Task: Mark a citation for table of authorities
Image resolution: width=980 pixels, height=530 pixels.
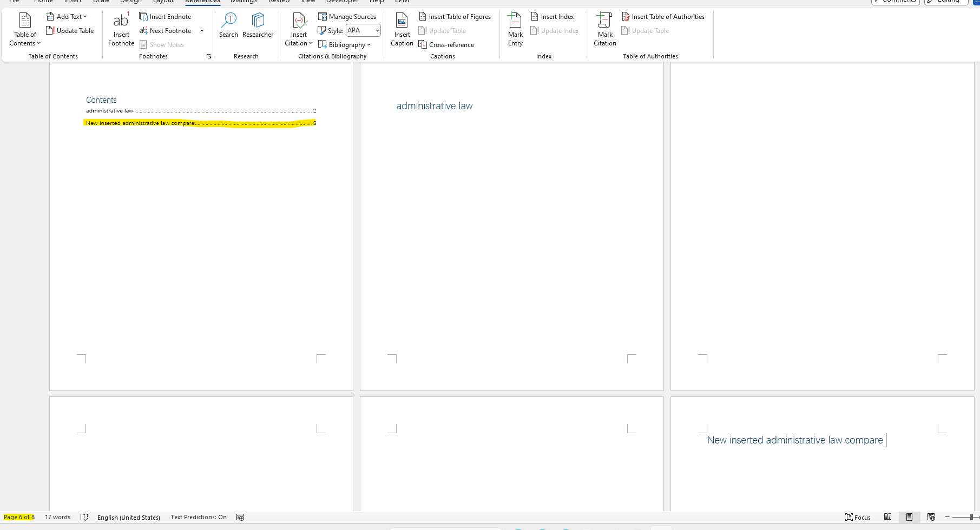Action: (x=604, y=29)
